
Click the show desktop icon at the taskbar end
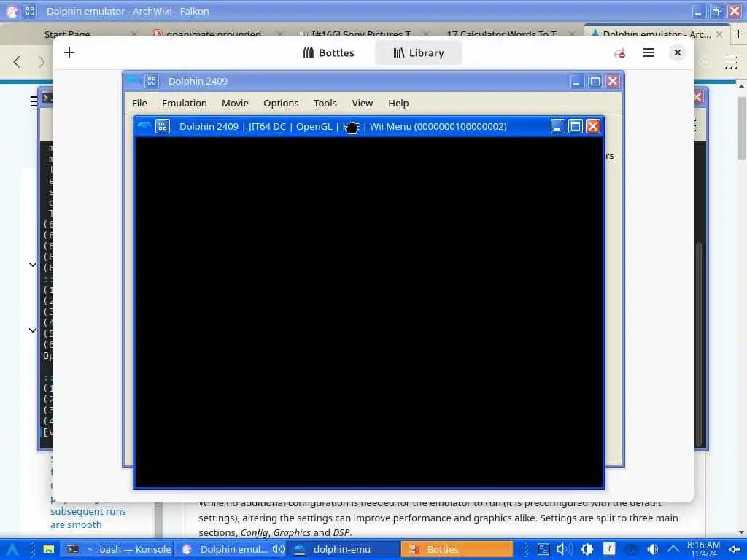[735, 549]
